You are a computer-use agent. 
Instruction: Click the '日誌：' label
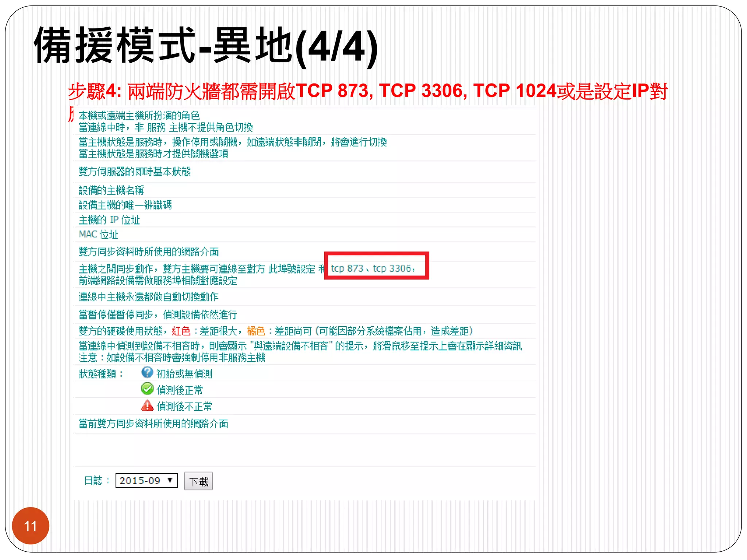click(x=97, y=481)
